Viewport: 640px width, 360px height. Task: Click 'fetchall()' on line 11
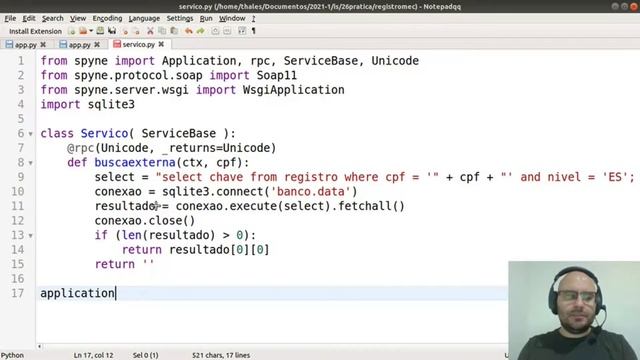point(371,206)
